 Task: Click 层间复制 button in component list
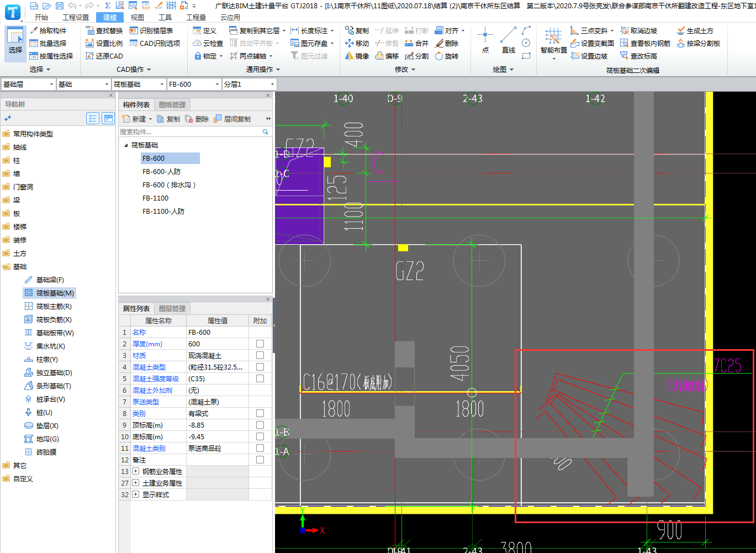point(232,119)
